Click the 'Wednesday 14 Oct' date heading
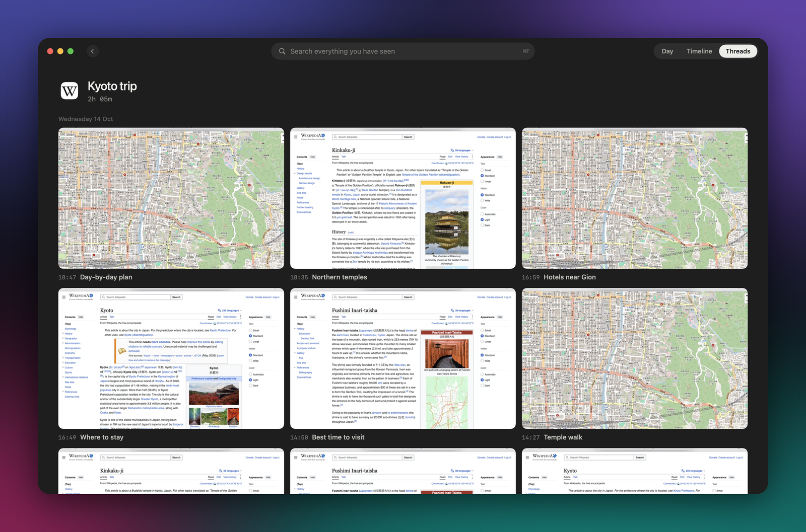This screenshot has width=806, height=532. point(86,119)
